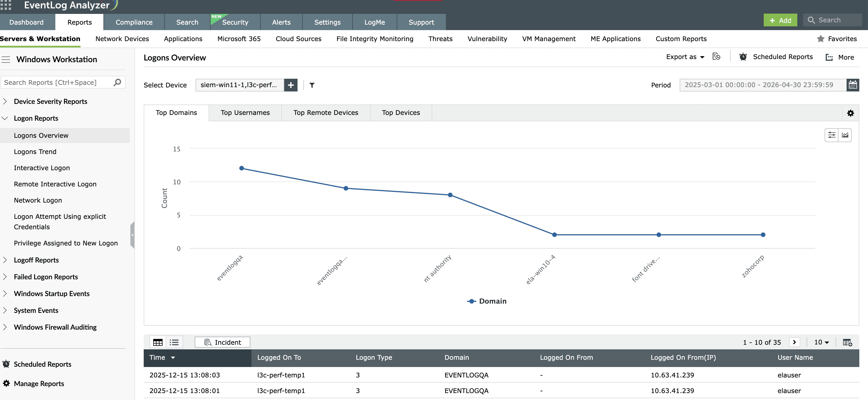868x400 pixels.
Task: Click the Scheduled Reports alarm clock icon in header
Action: (x=743, y=57)
